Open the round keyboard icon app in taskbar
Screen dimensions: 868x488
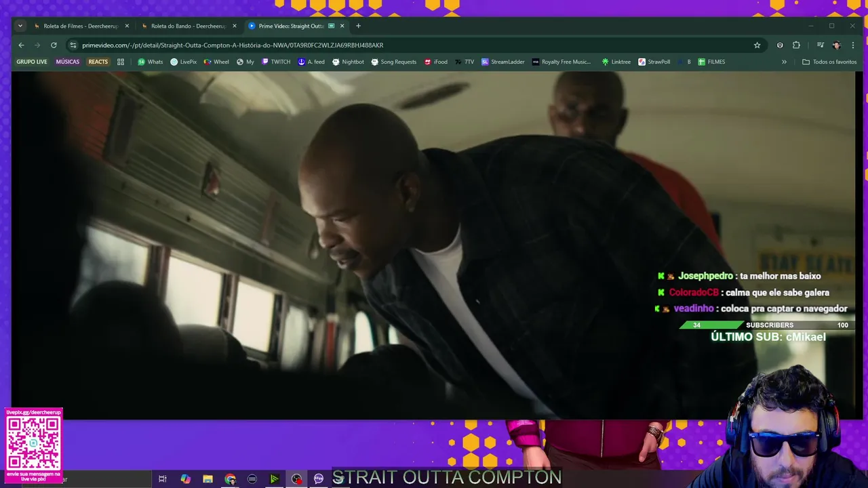click(x=252, y=479)
